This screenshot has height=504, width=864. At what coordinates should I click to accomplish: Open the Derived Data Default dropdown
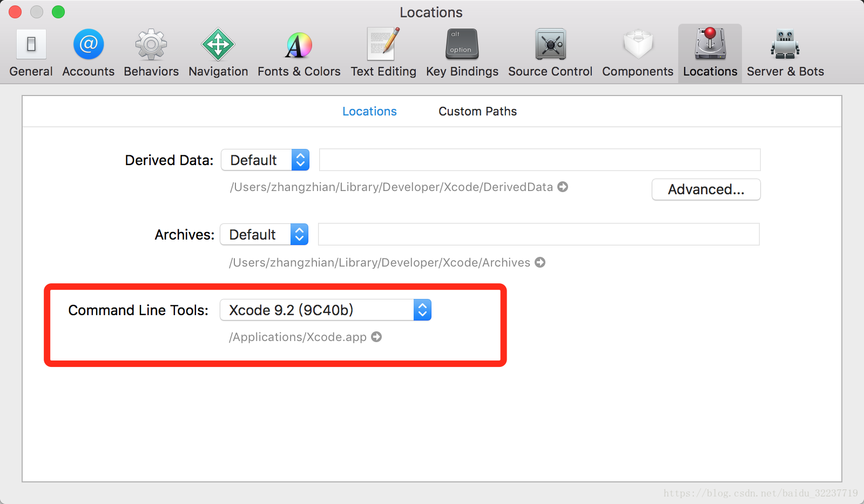pyautogui.click(x=265, y=160)
